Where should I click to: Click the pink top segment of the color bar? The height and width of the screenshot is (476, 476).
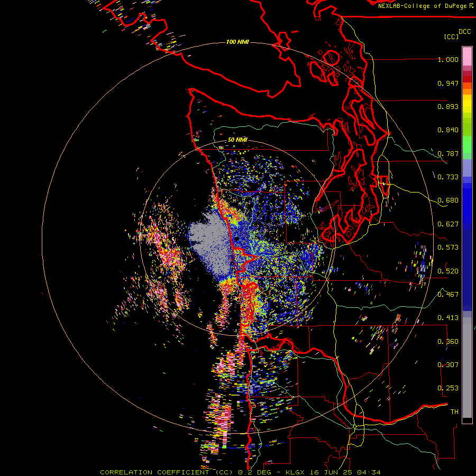(x=467, y=56)
